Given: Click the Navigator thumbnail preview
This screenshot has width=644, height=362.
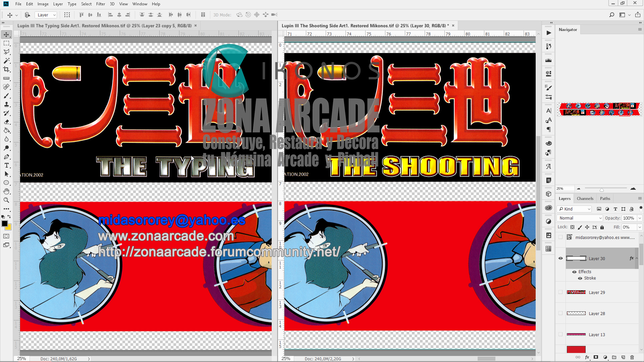Looking at the screenshot, I should coord(599,109).
